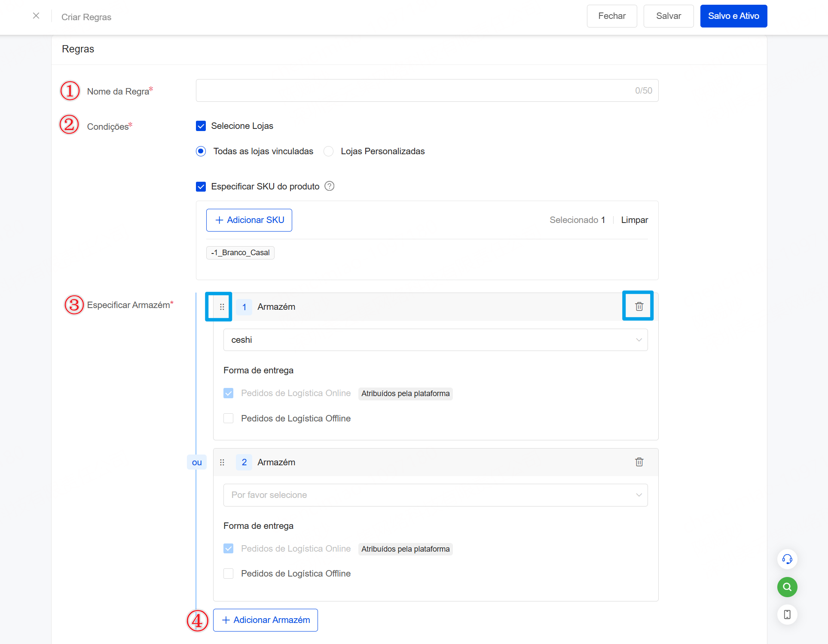
Task: Uncheck Selecione Lojas checkbox
Action: 201,126
